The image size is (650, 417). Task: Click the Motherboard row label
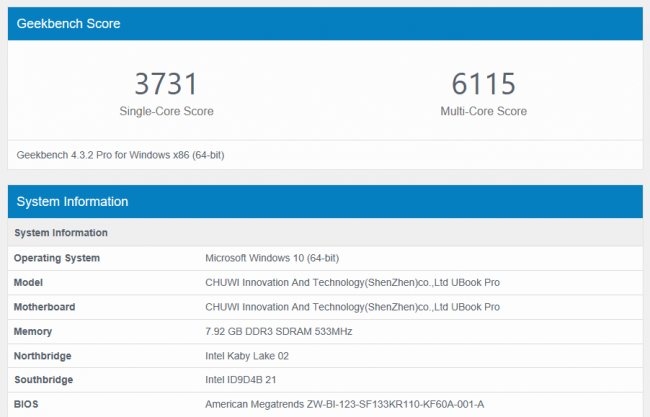[x=44, y=307]
